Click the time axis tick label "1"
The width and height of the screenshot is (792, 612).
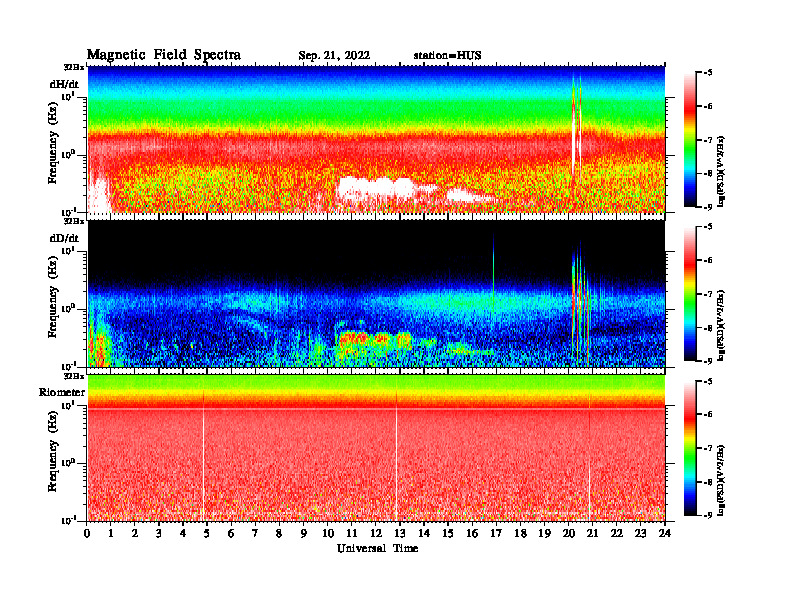[x=111, y=533]
